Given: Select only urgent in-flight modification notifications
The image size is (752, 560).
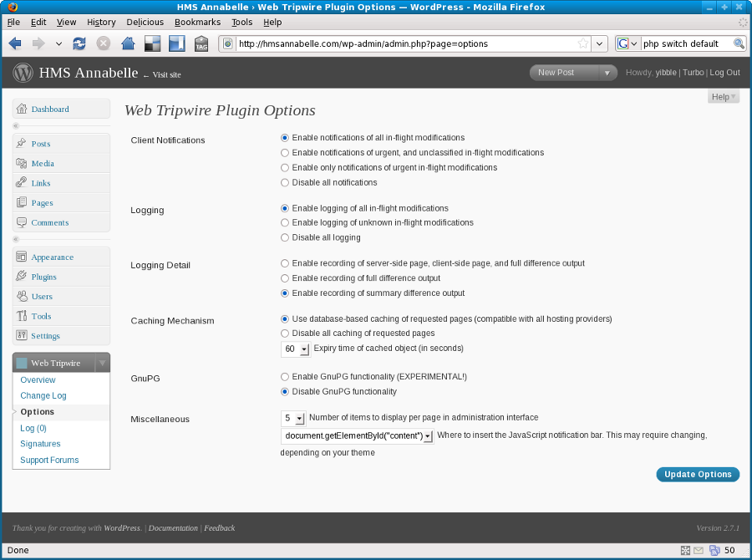Looking at the screenshot, I should coord(285,167).
